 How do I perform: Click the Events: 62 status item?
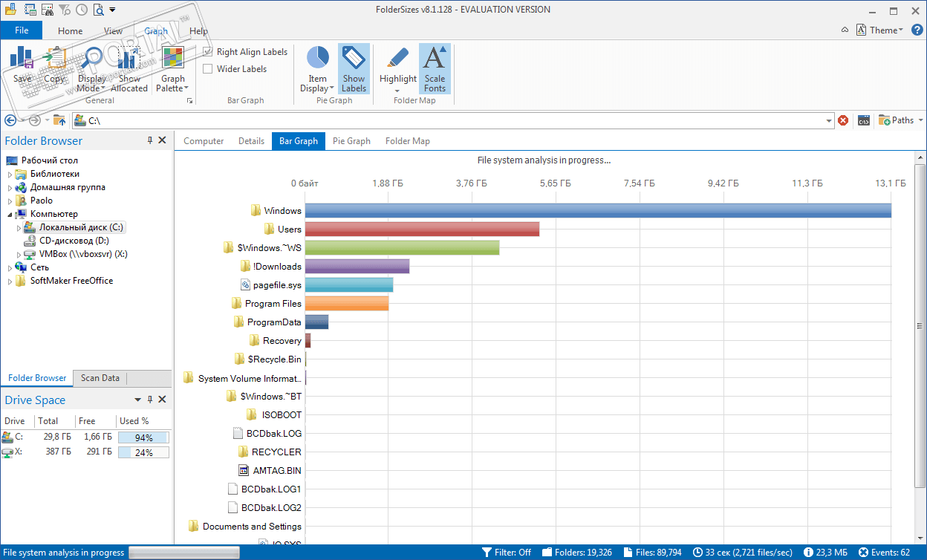[883, 553]
